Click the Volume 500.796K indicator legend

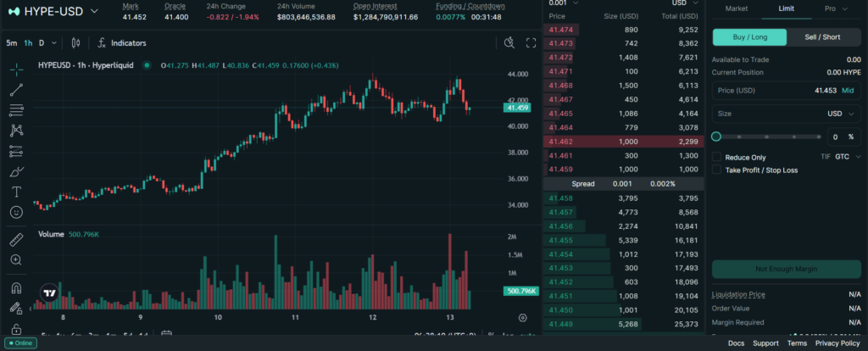(69, 235)
